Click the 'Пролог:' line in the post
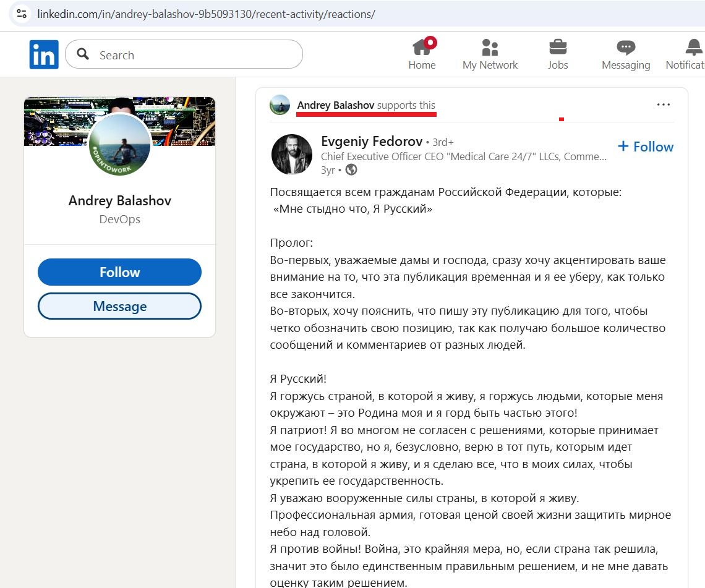 pos(291,243)
